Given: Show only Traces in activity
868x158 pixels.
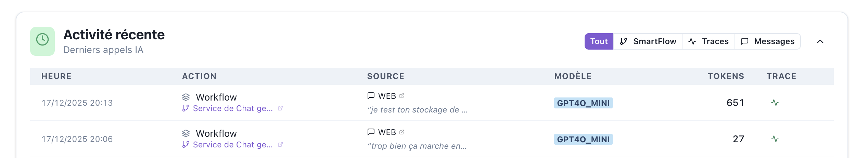Looking at the screenshot, I should click(x=709, y=41).
